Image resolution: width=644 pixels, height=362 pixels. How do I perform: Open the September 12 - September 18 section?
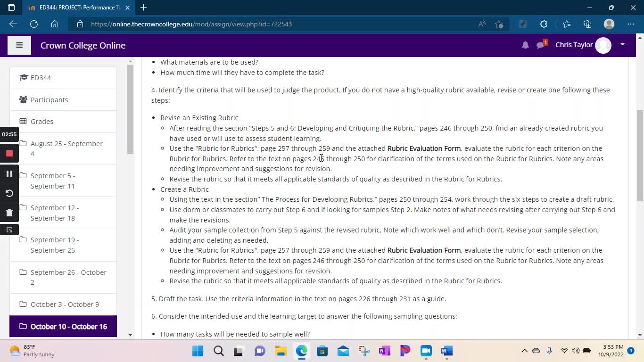pos(63,213)
